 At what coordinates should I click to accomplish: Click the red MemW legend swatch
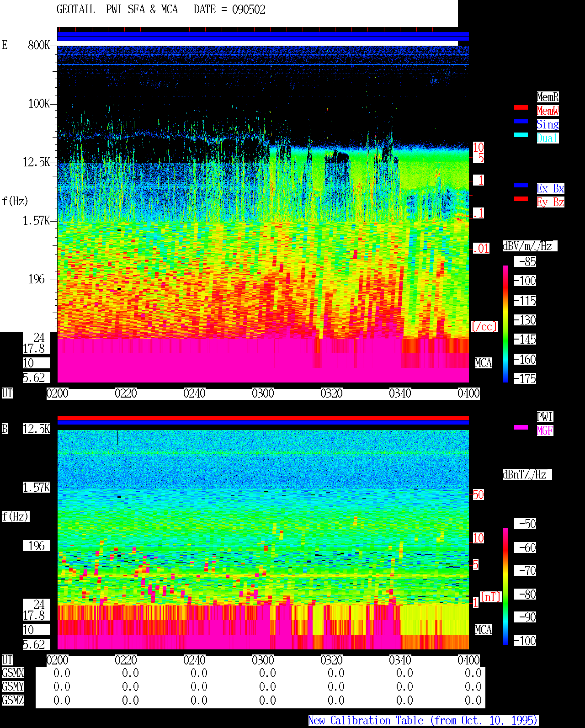[521, 107]
